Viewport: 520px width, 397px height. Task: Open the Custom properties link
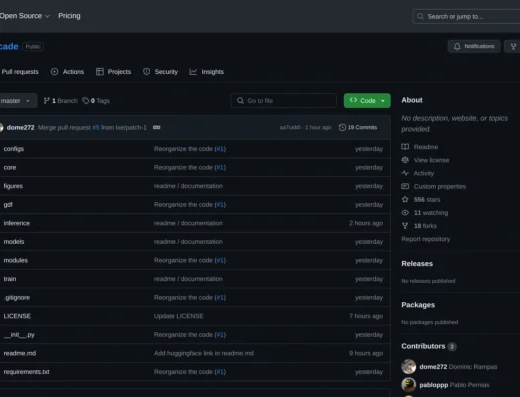click(440, 186)
